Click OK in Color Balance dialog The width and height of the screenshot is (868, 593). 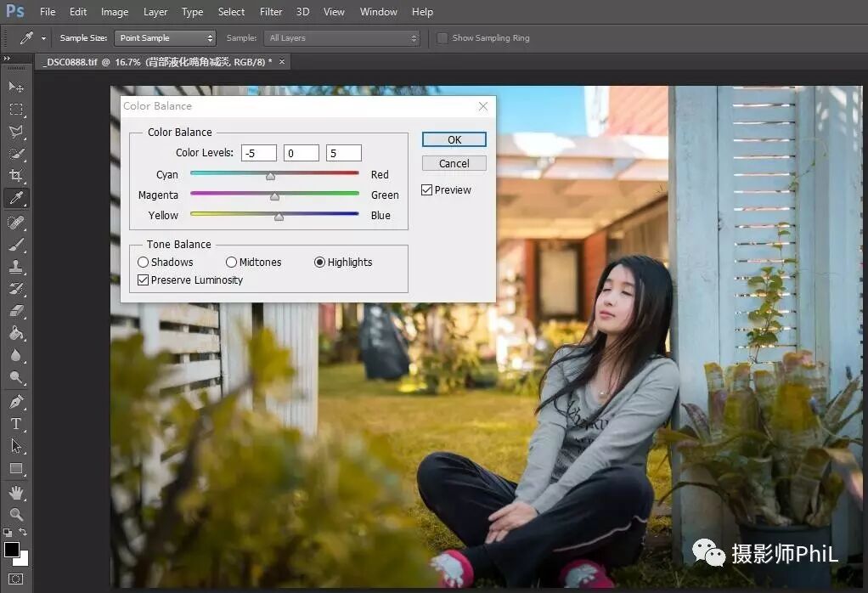(x=454, y=139)
